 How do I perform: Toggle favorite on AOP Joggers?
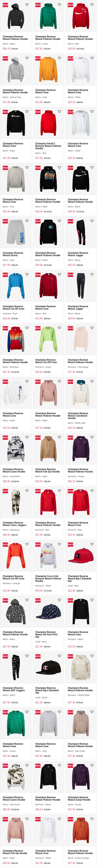[27, 656]
